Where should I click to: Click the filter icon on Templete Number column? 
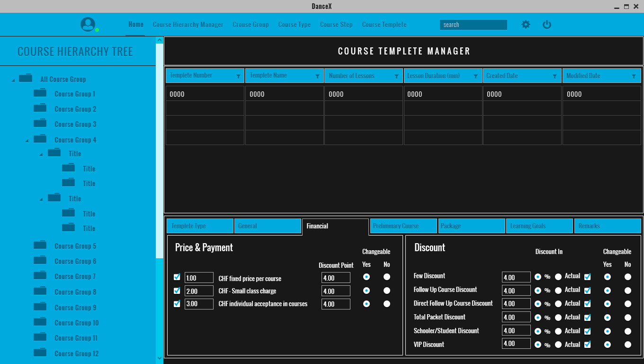pos(238,76)
